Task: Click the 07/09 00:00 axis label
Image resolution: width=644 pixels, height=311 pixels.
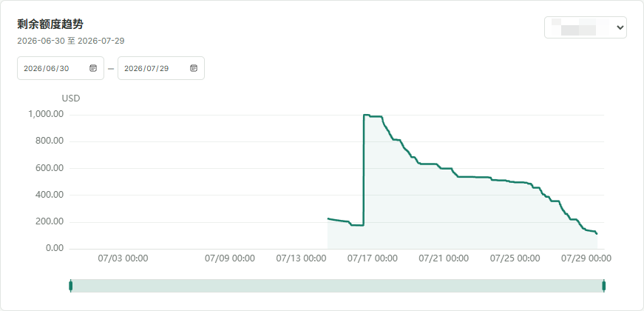Action: click(230, 258)
